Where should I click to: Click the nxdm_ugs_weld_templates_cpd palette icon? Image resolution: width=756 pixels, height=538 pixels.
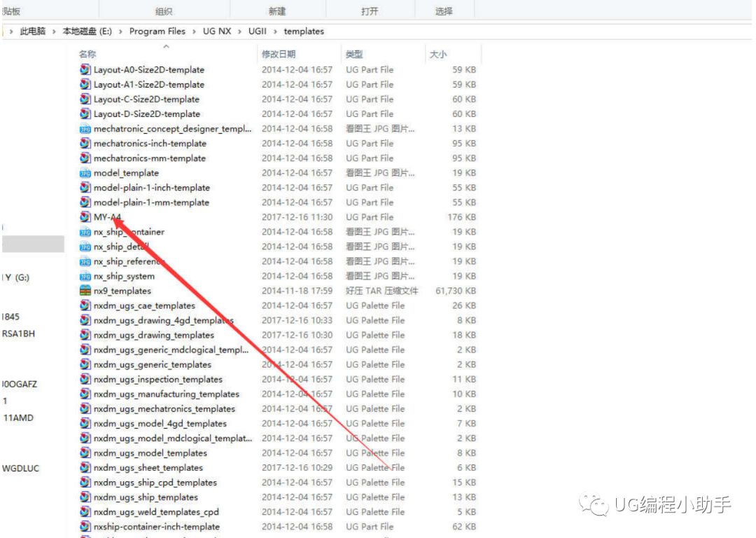[85, 511]
